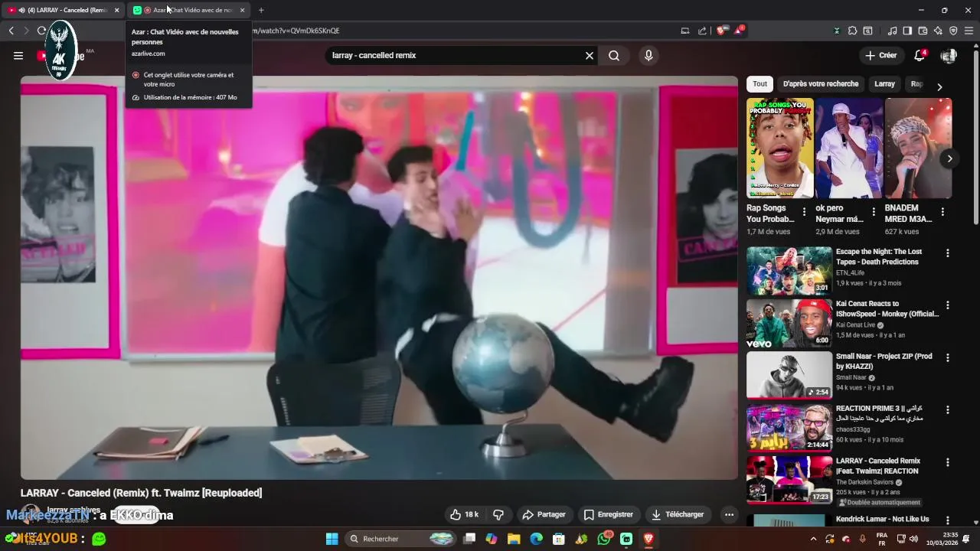980x551 pixels.
Task: Open the account avatar menu
Action: click(949, 55)
